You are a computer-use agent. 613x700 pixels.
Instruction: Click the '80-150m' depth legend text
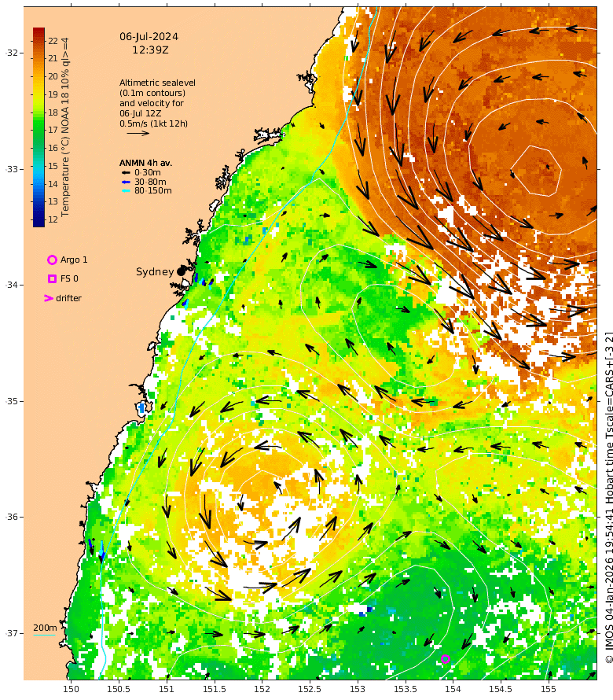[x=153, y=190]
